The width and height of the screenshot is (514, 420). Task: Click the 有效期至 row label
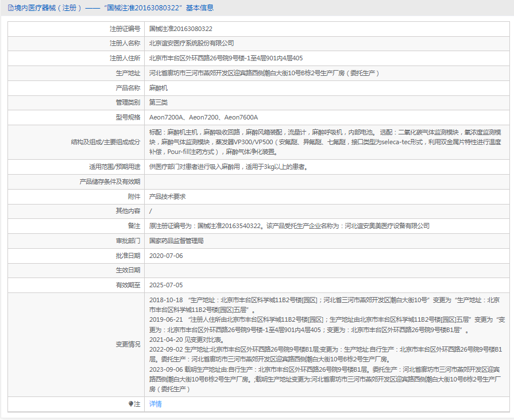(x=128, y=285)
